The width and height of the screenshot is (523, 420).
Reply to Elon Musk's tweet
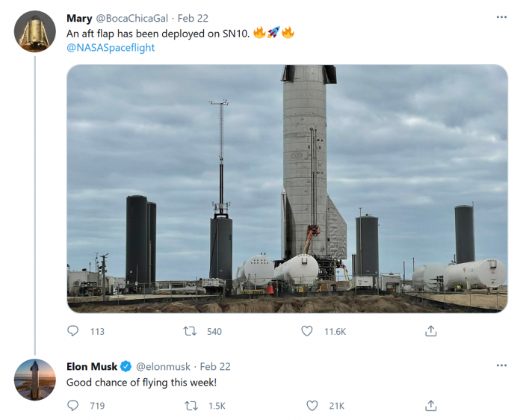coord(73,406)
